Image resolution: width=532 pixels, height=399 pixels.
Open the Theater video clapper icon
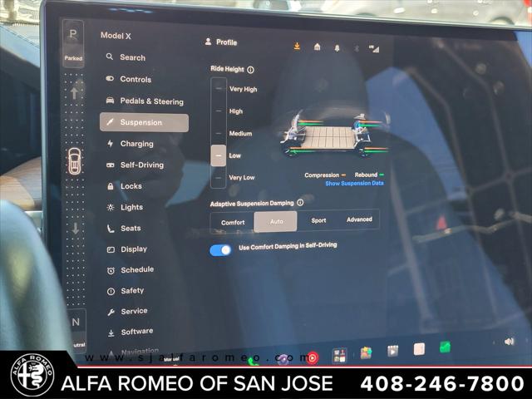(x=392, y=351)
